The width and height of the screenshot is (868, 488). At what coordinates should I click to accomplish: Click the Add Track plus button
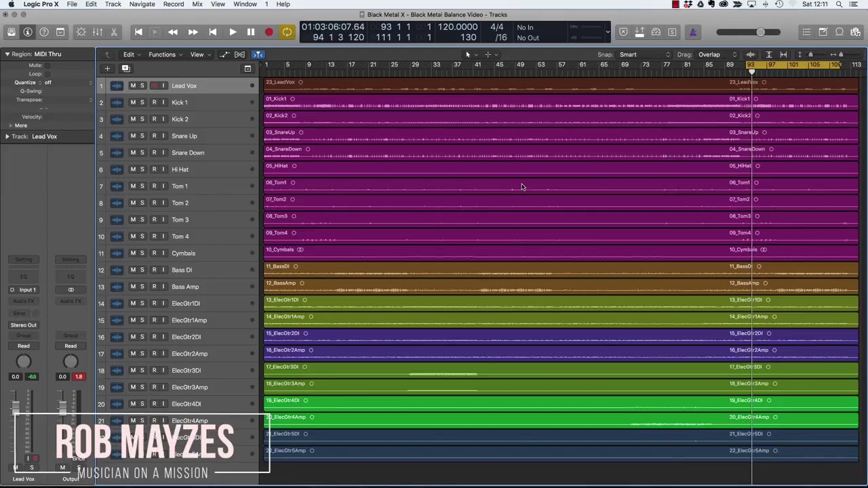(107, 68)
